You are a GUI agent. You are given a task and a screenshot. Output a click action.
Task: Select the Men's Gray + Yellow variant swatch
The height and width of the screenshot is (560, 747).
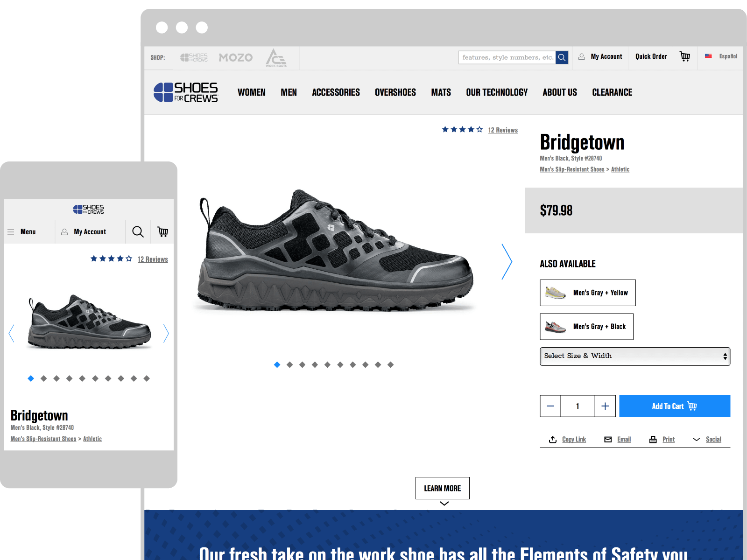point(587,293)
